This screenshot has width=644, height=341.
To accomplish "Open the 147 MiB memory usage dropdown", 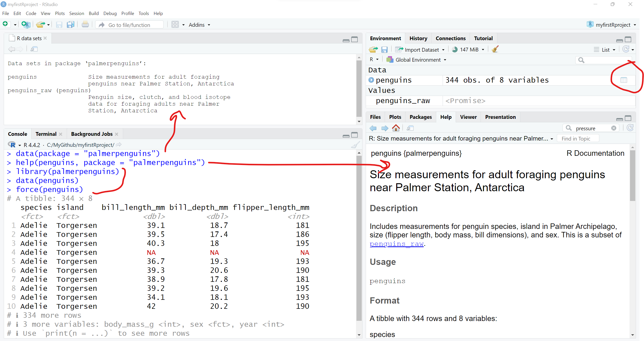I will 468,49.
